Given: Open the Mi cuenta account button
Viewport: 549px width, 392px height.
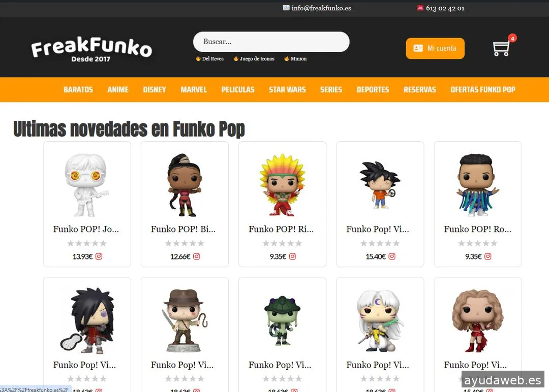Looking at the screenshot, I should point(435,48).
